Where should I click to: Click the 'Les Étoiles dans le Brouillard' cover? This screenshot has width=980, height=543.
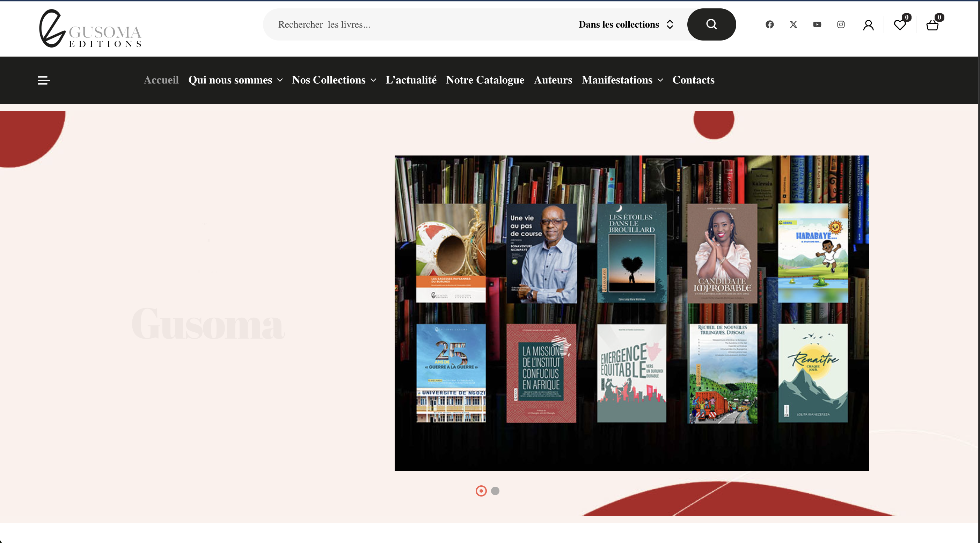(x=632, y=253)
